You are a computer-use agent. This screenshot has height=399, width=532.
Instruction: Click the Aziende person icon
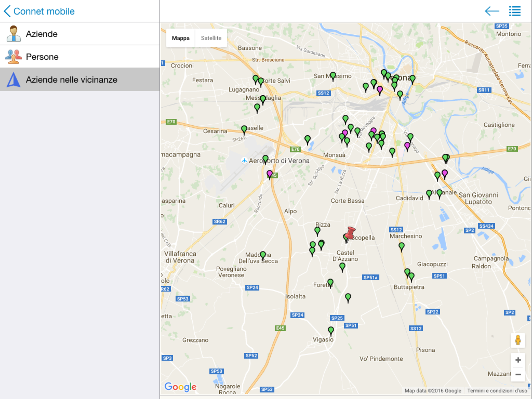point(13,34)
